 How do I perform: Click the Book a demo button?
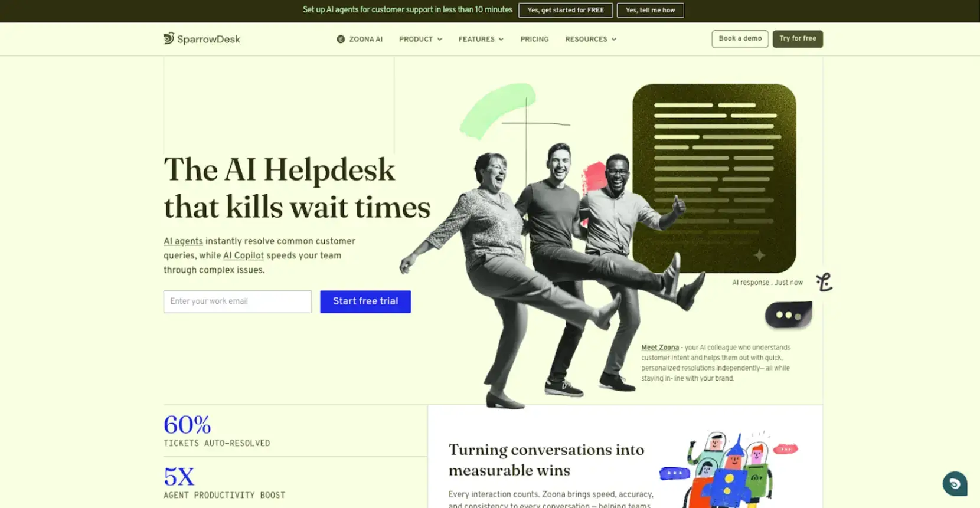point(740,39)
